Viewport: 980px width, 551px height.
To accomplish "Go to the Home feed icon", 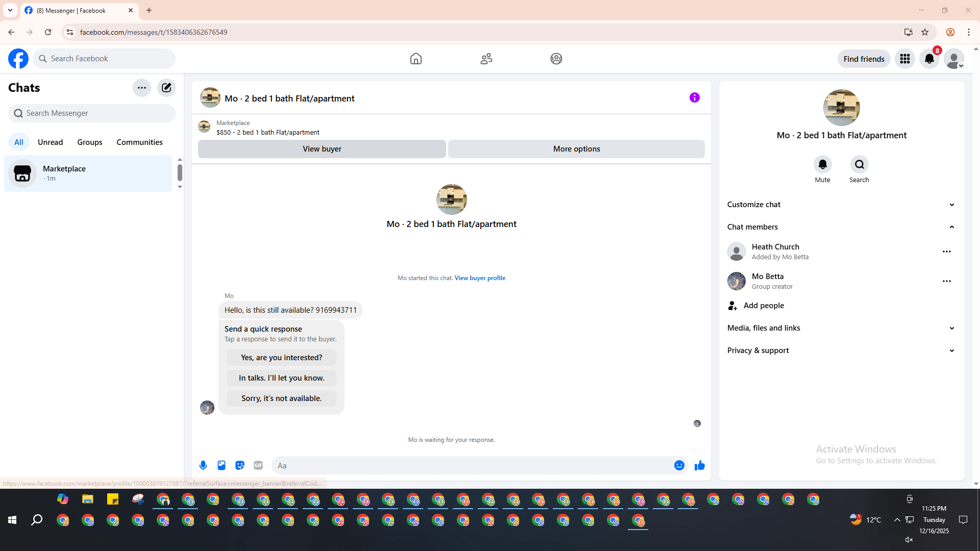I will [416, 59].
